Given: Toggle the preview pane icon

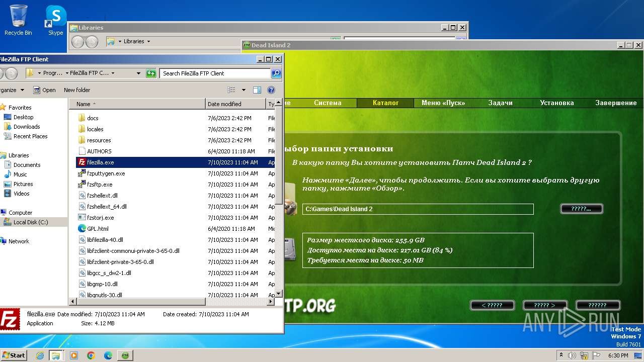Looking at the screenshot, I should coord(257,90).
